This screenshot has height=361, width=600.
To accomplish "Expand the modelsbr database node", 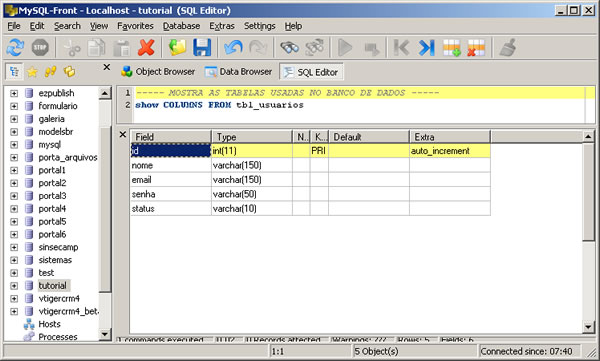I will [x=14, y=132].
